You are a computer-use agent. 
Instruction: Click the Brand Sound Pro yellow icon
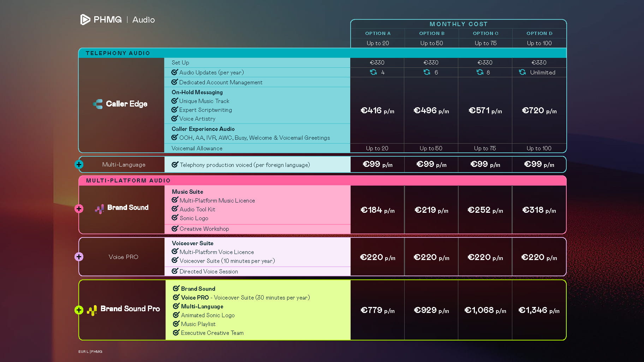(x=92, y=310)
